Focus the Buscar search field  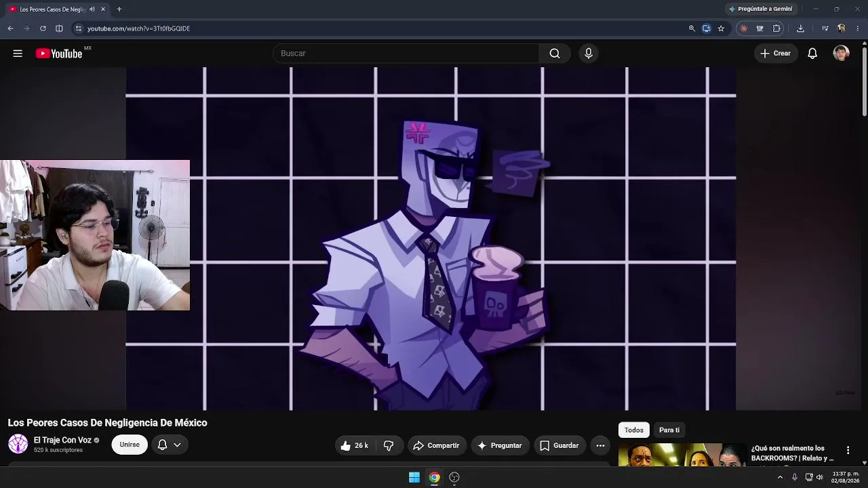click(x=406, y=54)
